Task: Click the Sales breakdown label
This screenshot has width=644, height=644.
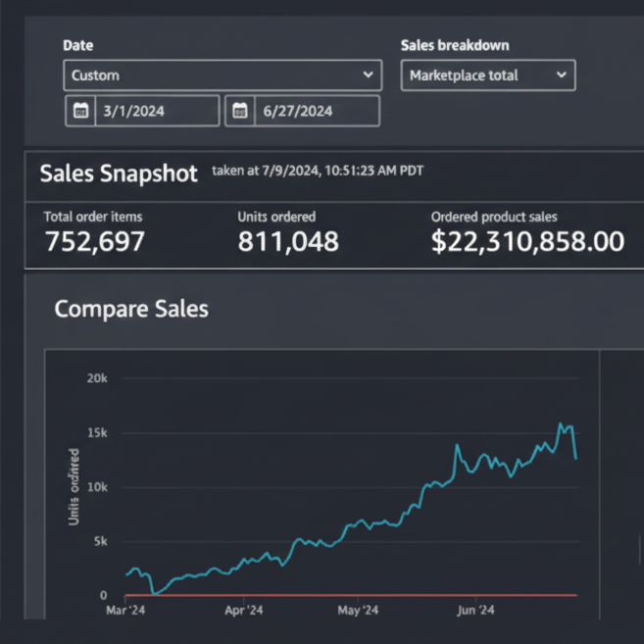Action: click(x=455, y=45)
